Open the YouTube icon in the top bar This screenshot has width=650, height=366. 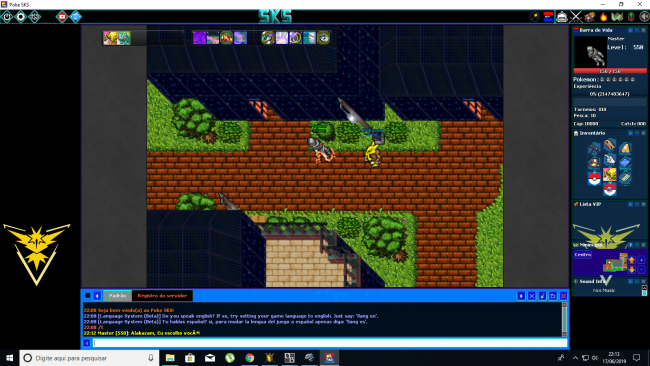click(x=62, y=17)
